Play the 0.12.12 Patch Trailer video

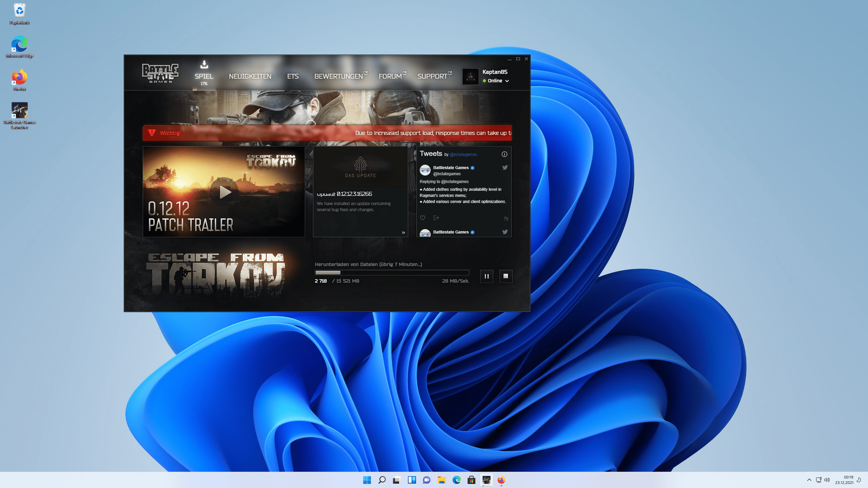224,192
